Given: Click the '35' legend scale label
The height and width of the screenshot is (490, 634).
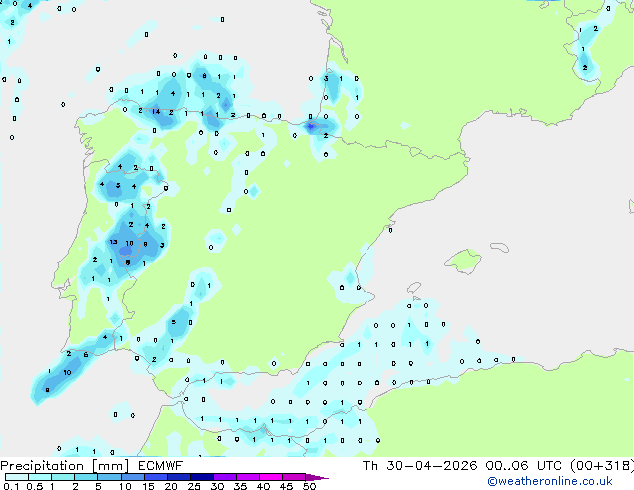Looking at the screenshot, I should point(240,486).
